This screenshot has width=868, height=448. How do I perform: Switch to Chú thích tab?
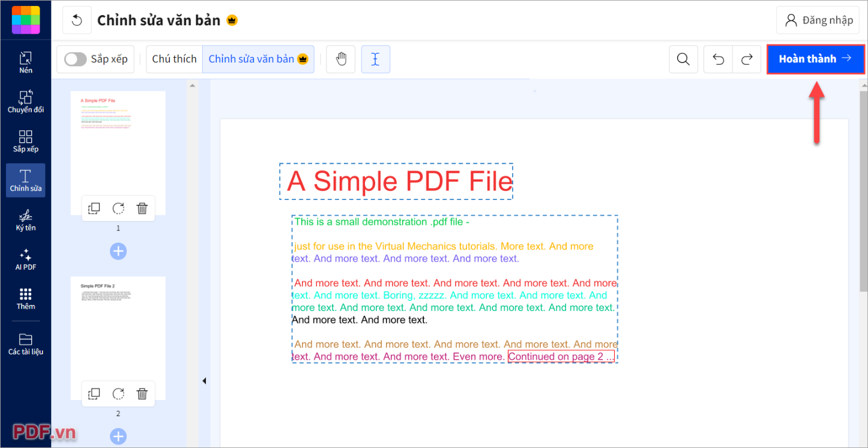pos(174,59)
